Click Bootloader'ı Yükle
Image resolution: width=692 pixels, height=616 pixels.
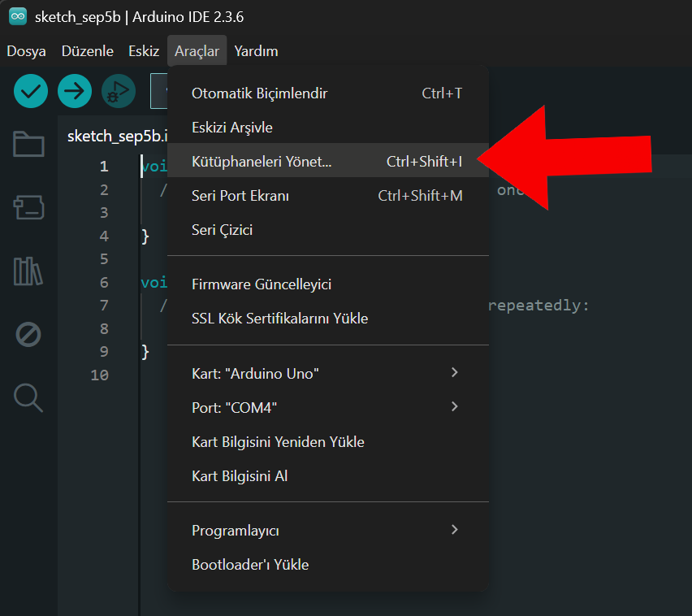point(250,565)
